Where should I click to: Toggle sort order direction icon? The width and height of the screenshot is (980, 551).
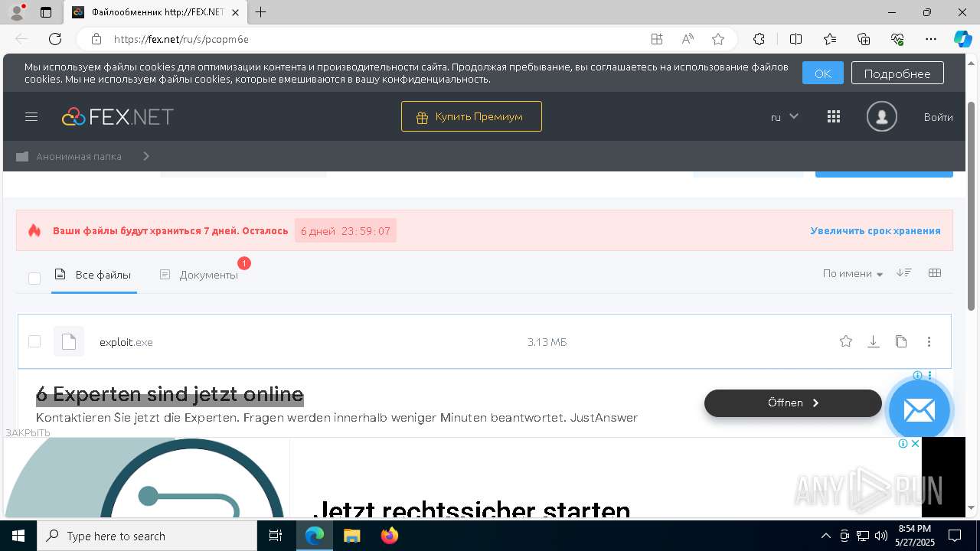pos(904,273)
